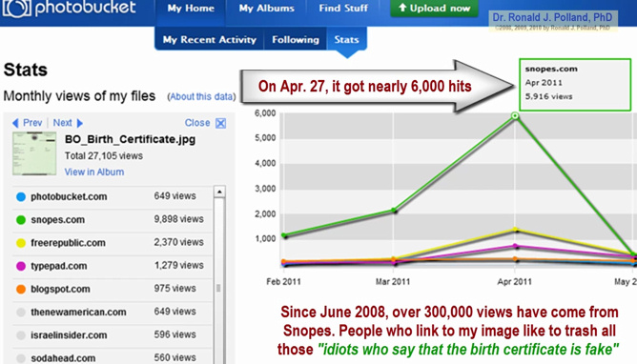The width and height of the screenshot is (637, 364).
Task: Click the Next right arrow icon
Action: (x=80, y=123)
